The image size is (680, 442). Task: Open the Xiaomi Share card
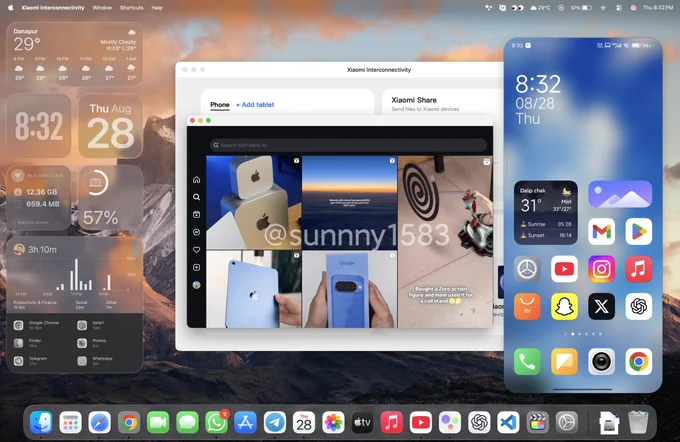(x=442, y=103)
